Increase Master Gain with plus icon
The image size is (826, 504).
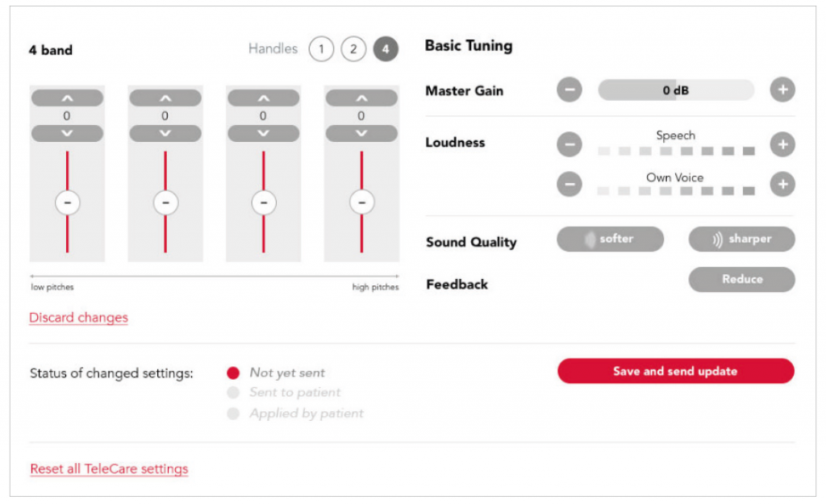tap(782, 90)
